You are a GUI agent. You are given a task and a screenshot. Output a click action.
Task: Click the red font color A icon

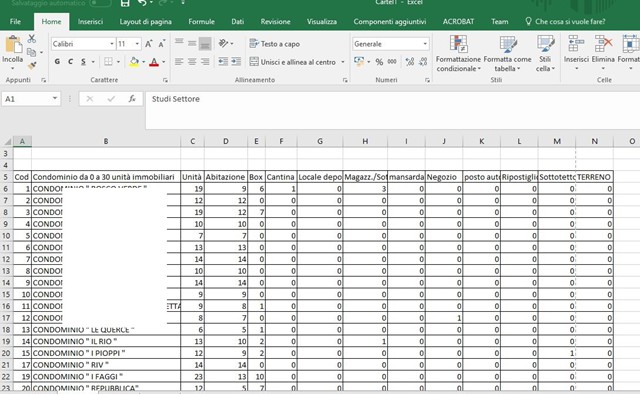pyautogui.click(x=154, y=62)
